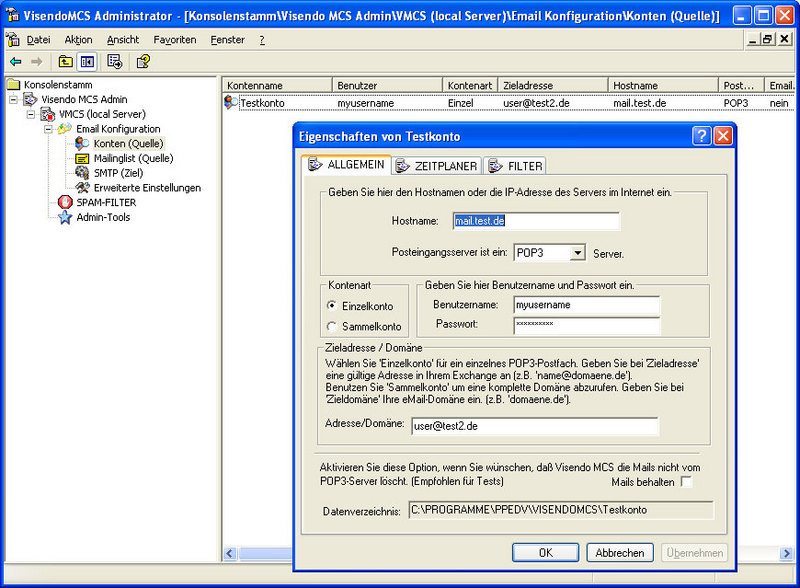The image size is (800, 588).
Task: Click the SPAM-FILTER stop icon
Action: tap(65, 202)
